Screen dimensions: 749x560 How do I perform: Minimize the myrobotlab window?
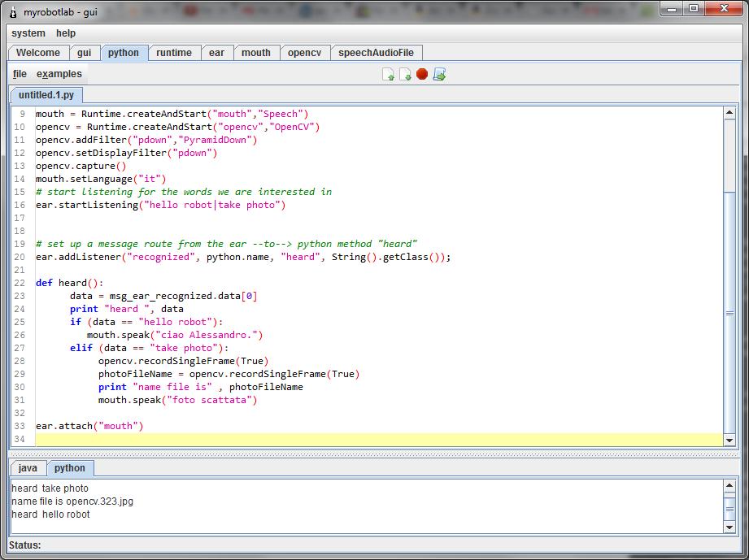click(x=672, y=9)
